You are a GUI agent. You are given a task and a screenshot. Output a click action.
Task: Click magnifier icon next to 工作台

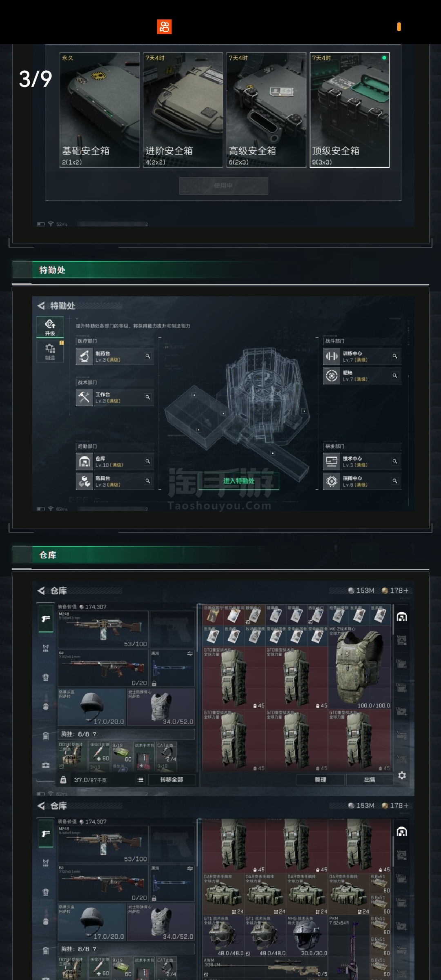[148, 397]
